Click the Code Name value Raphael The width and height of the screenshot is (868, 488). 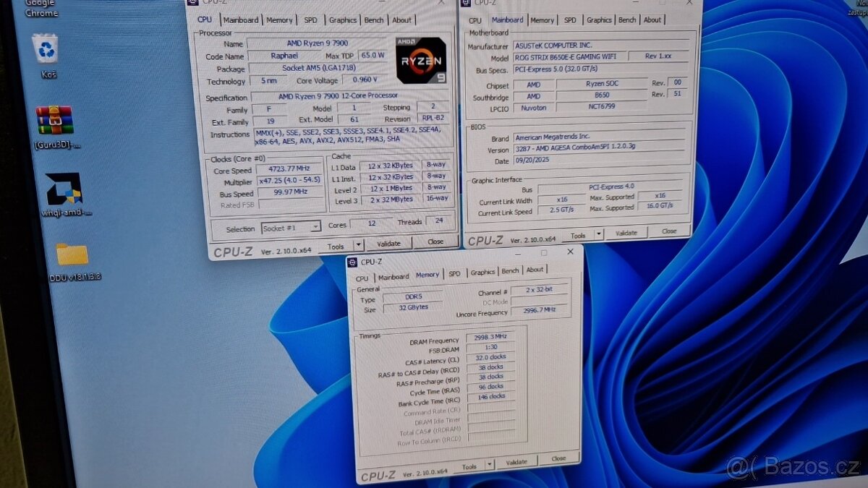coord(284,56)
